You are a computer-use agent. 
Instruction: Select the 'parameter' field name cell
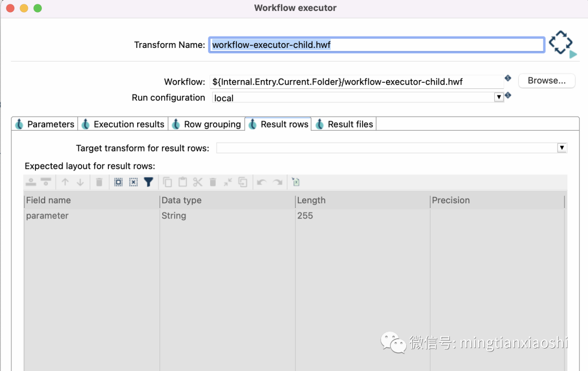92,216
